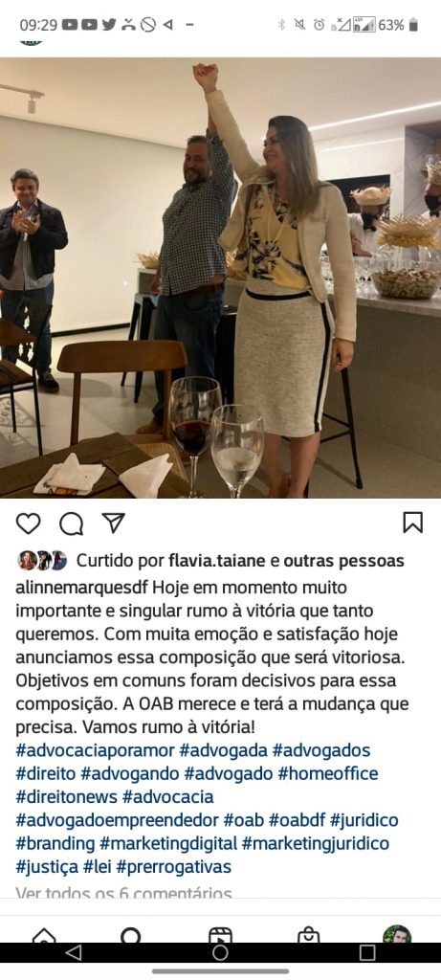Image resolution: width=441 pixels, height=980 pixels.
Task: Share post via paper plane icon
Action: (x=114, y=523)
